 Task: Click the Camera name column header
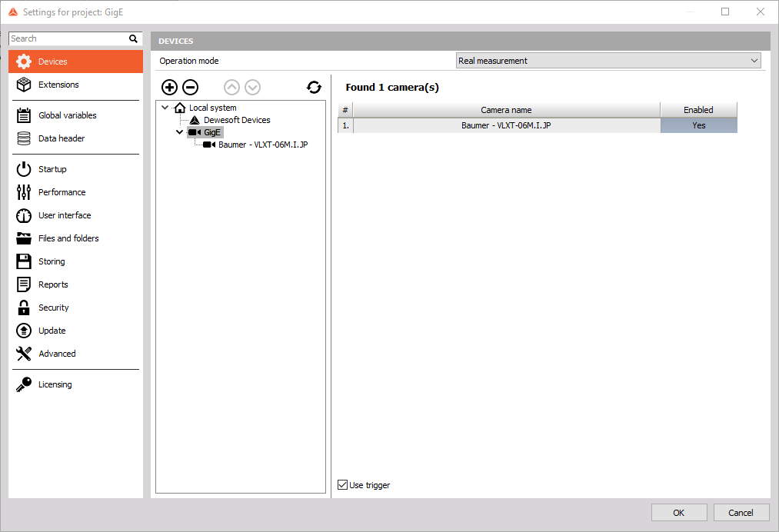point(506,110)
